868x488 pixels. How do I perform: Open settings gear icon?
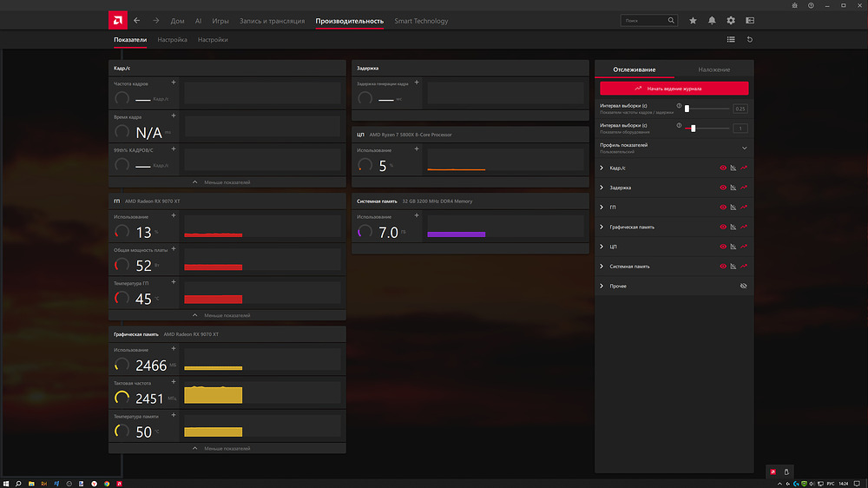point(731,21)
